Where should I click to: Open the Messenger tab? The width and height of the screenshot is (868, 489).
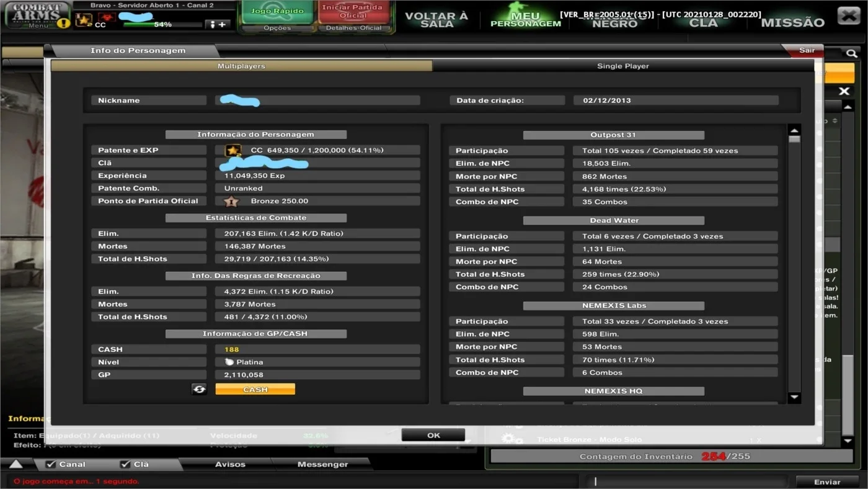point(322,464)
